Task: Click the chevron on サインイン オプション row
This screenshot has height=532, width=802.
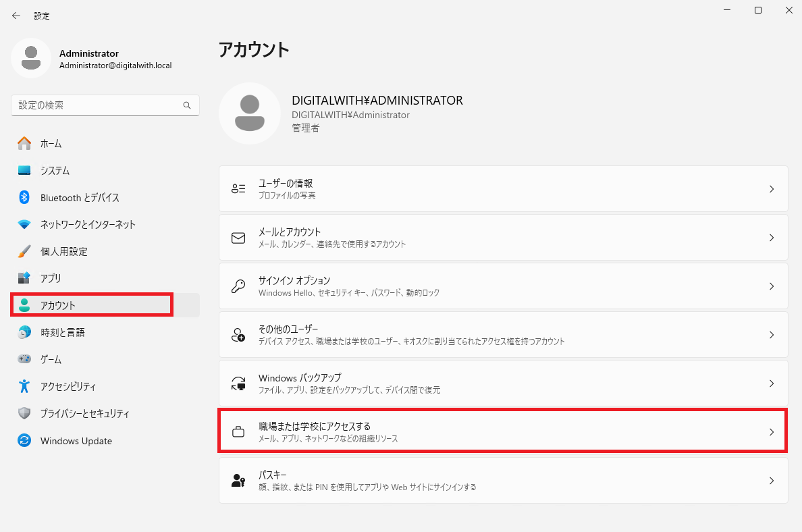Action: click(x=772, y=286)
